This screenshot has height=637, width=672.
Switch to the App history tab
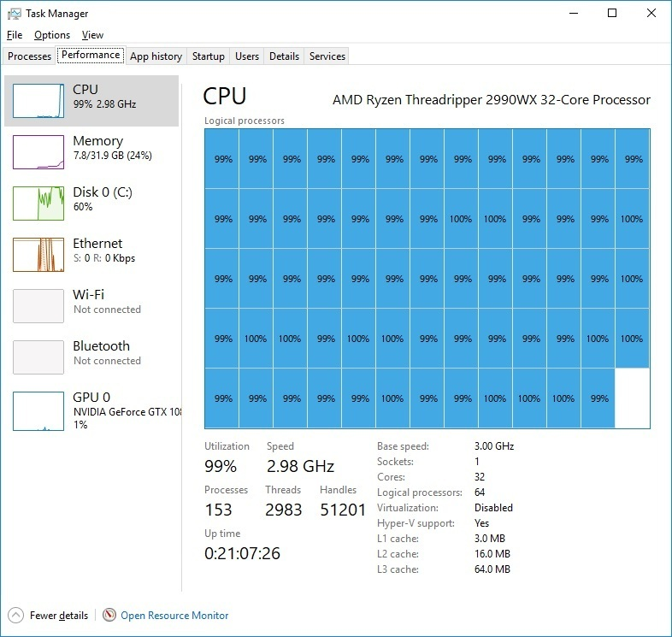(x=156, y=56)
